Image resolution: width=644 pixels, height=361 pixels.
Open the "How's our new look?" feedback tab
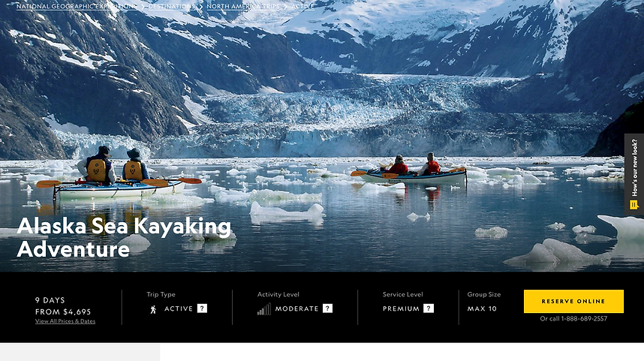pos(634,173)
